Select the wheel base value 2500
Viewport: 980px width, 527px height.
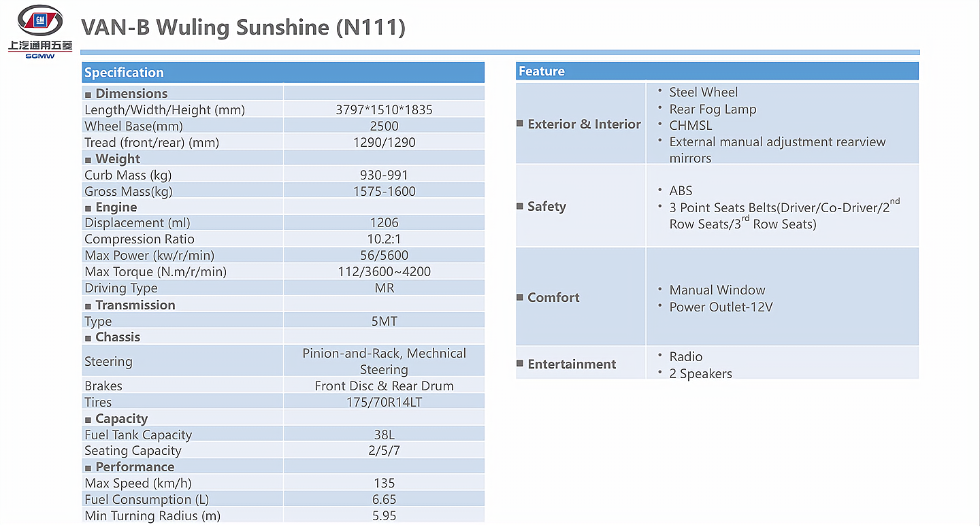point(385,126)
